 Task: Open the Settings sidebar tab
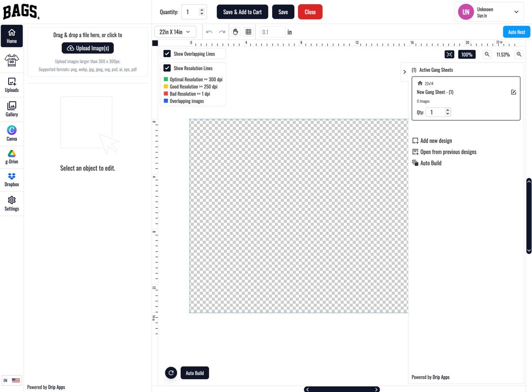pos(11,204)
